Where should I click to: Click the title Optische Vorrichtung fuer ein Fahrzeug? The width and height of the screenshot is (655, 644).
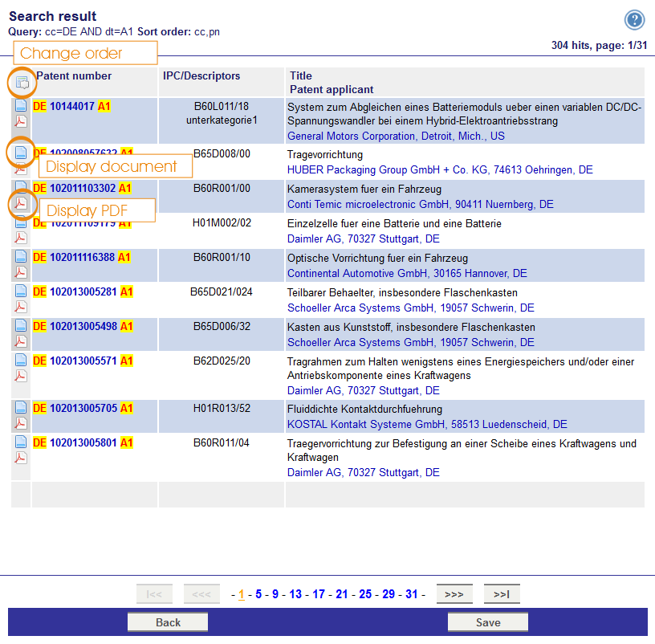coord(377,259)
